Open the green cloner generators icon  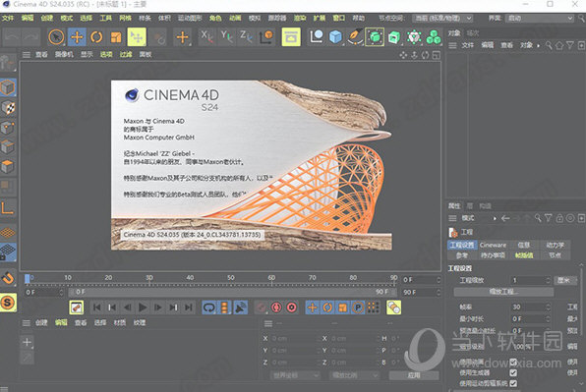tap(434, 37)
